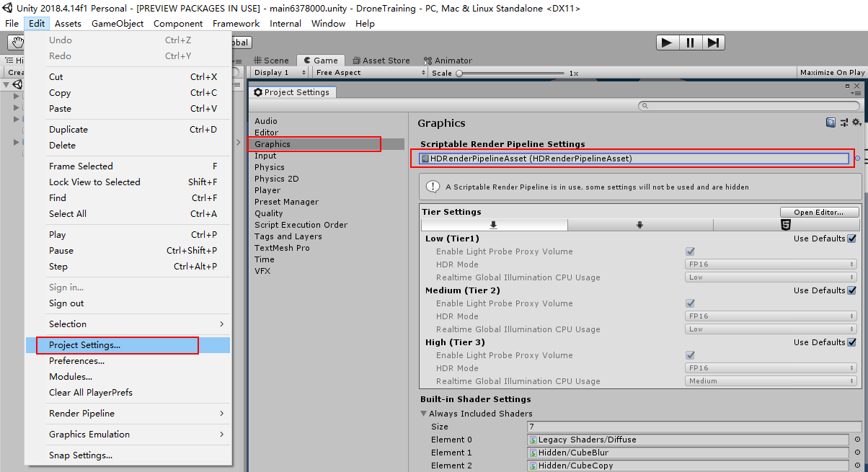The image size is (868, 472).
Task: Expand the Selection submenu
Action: coord(128,324)
